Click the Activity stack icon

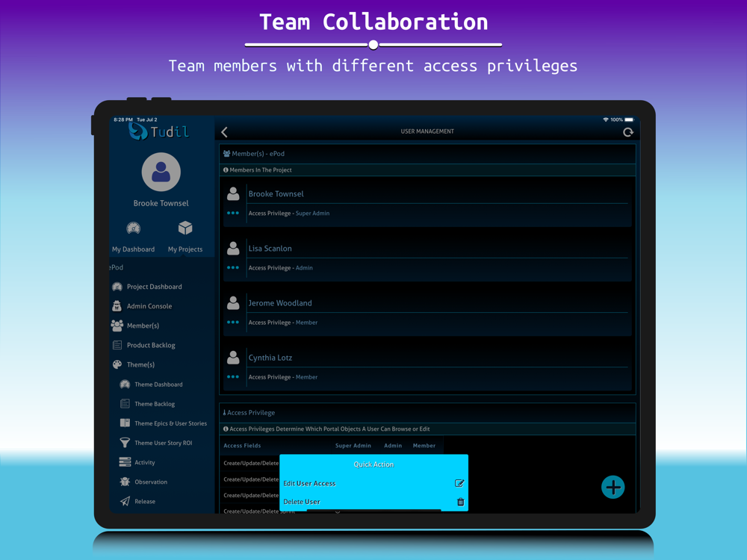tap(125, 462)
